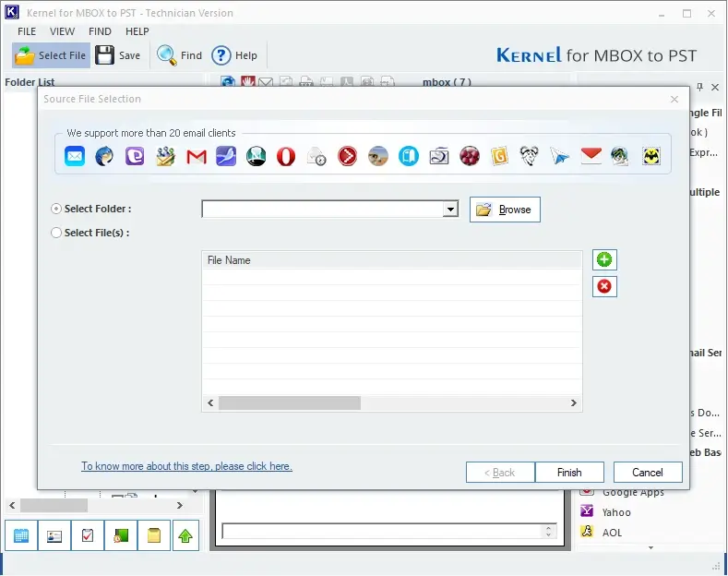Open the FILE menu
The height and width of the screenshot is (576, 728).
27,31
